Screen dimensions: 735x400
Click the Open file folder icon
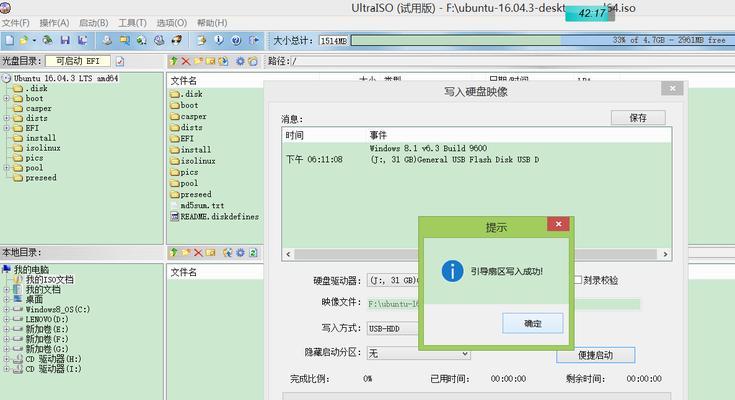pyautogui.click(x=23, y=40)
